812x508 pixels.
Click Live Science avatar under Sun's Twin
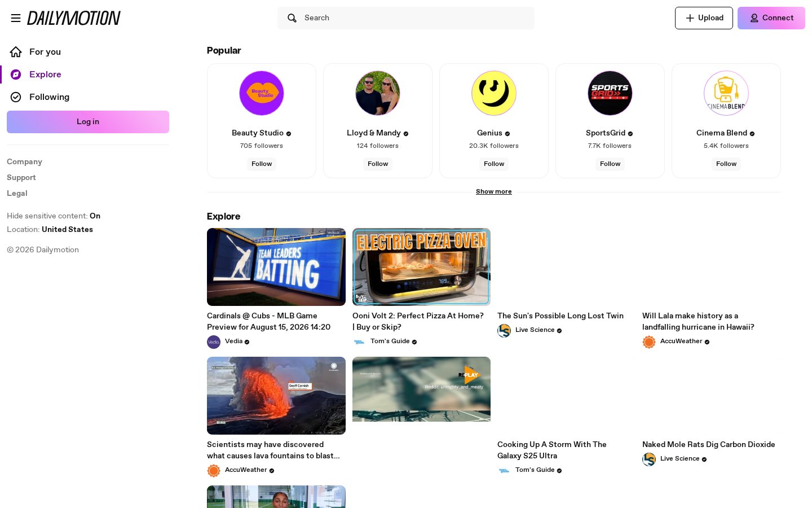pyautogui.click(x=504, y=331)
